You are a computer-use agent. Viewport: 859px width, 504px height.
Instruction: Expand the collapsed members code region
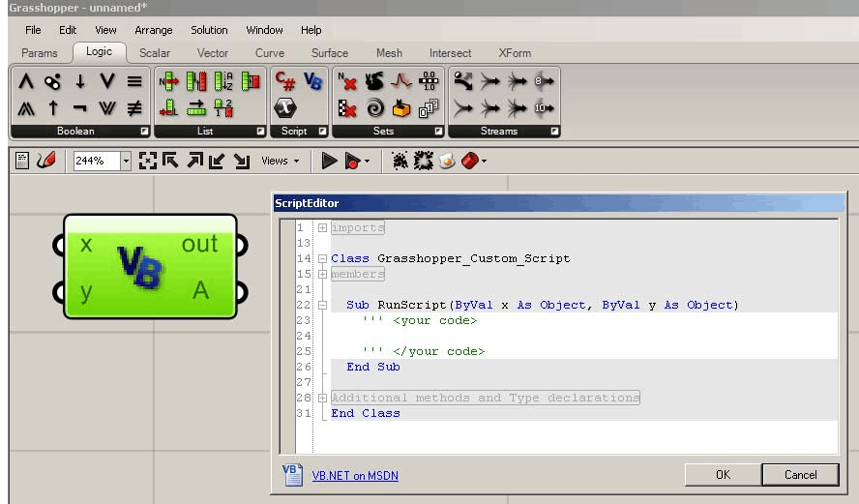point(323,274)
